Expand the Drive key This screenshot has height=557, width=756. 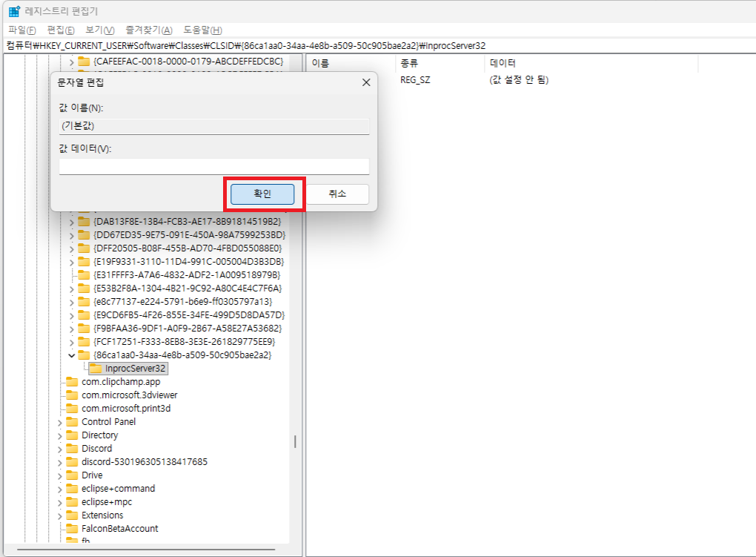pos(60,476)
